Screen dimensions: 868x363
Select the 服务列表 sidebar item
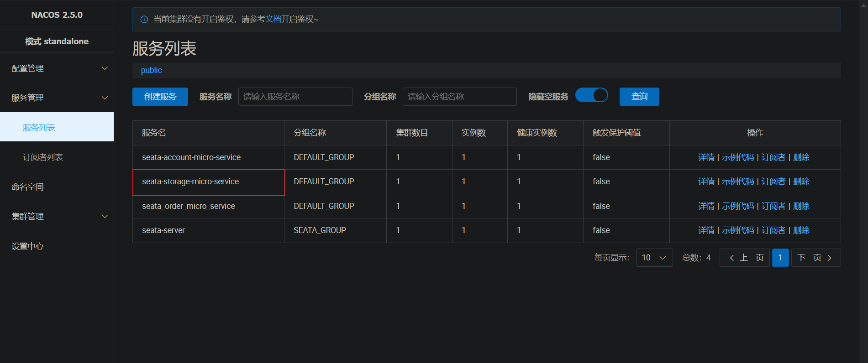tap(39, 128)
